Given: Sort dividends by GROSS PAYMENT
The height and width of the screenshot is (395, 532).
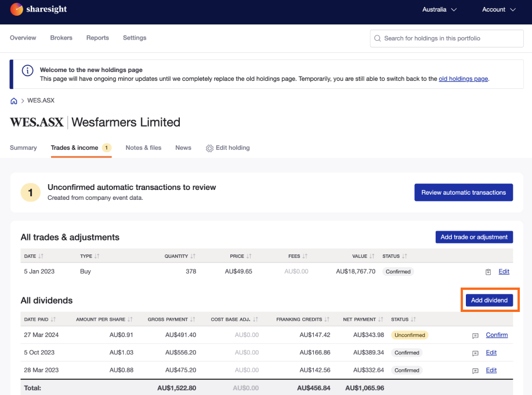Looking at the screenshot, I should 171,319.
